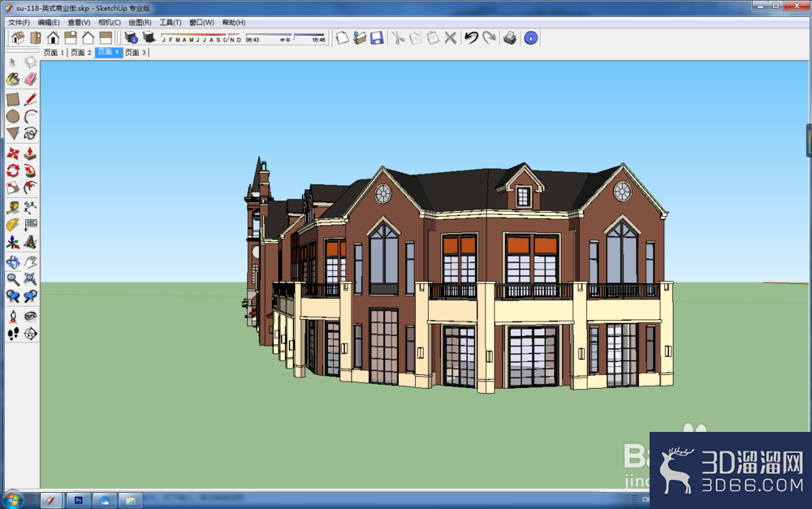Switch to Iso view icon
Screen dimensions: 812x509
[18, 38]
